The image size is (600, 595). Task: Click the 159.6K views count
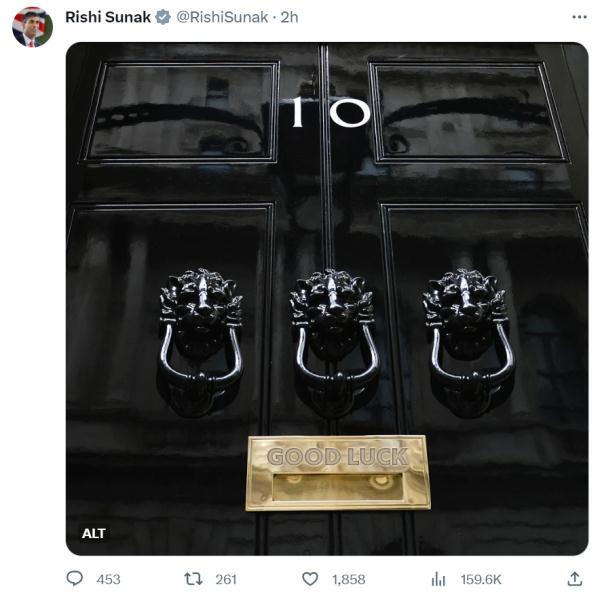[480, 579]
